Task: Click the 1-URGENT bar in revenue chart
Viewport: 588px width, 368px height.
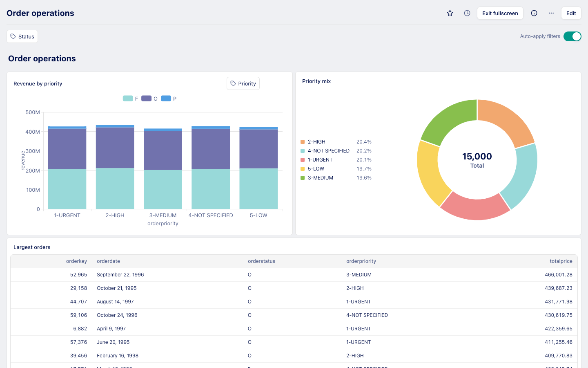Action: (x=67, y=168)
